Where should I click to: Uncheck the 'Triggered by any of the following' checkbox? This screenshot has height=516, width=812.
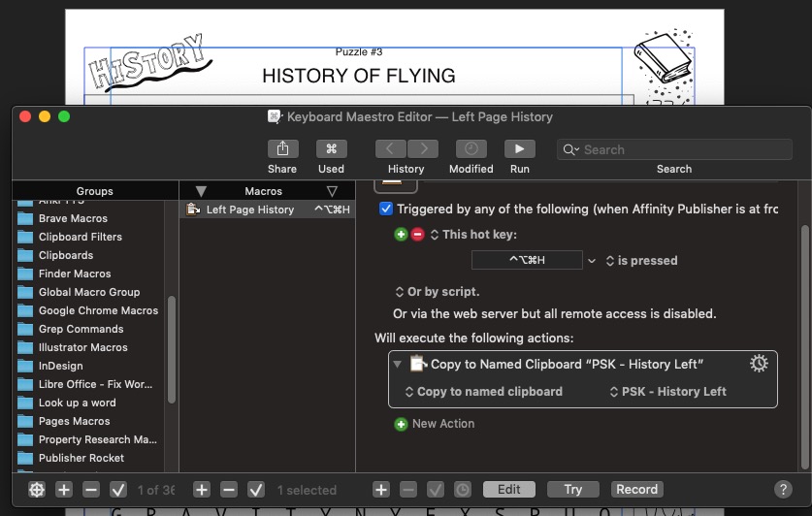coord(386,209)
